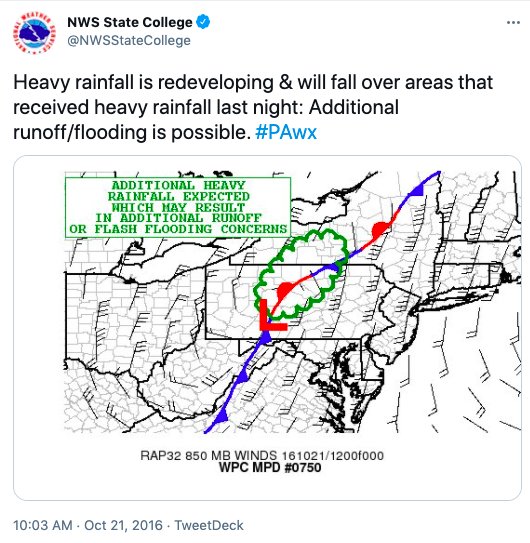Select the northernmost blue cold front triangle

pyautogui.click(x=417, y=190)
